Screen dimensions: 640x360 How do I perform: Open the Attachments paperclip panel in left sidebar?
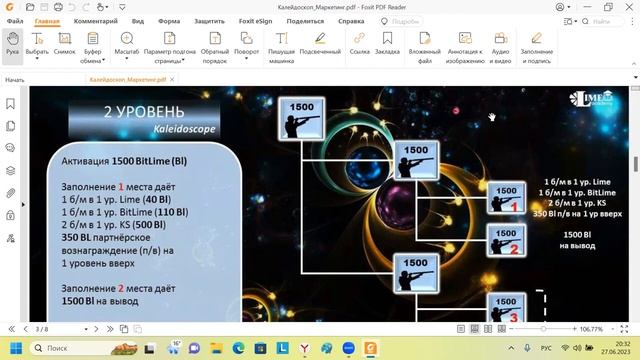(11, 193)
